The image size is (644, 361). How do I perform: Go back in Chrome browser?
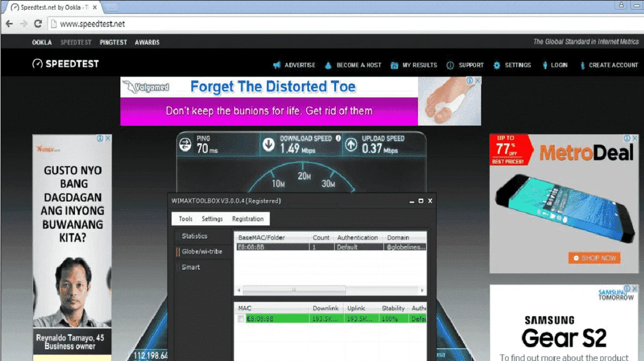click(x=9, y=24)
